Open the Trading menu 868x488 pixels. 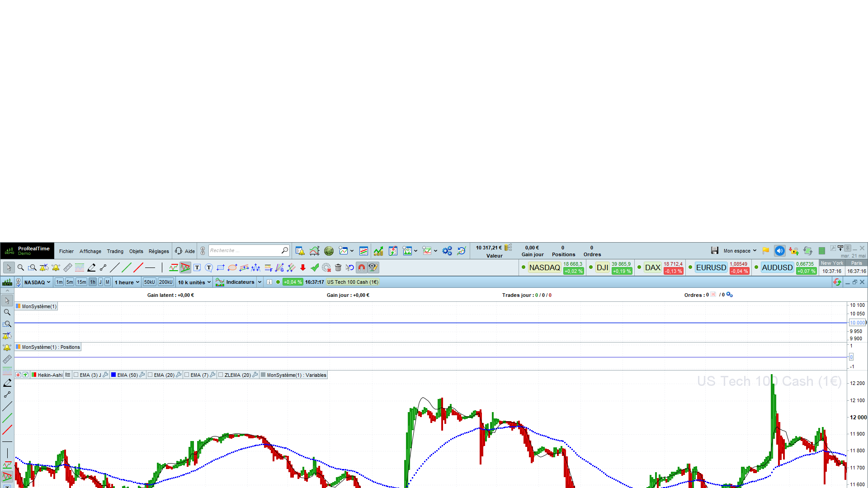115,251
